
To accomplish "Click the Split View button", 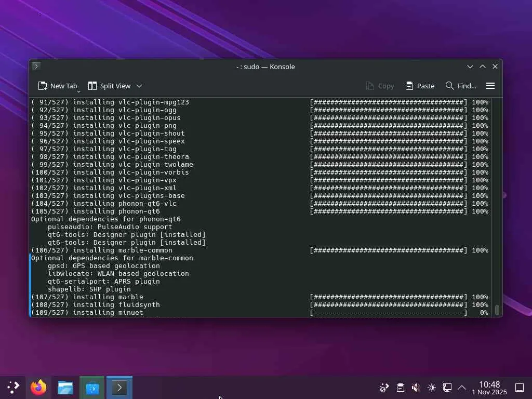I will coord(109,86).
